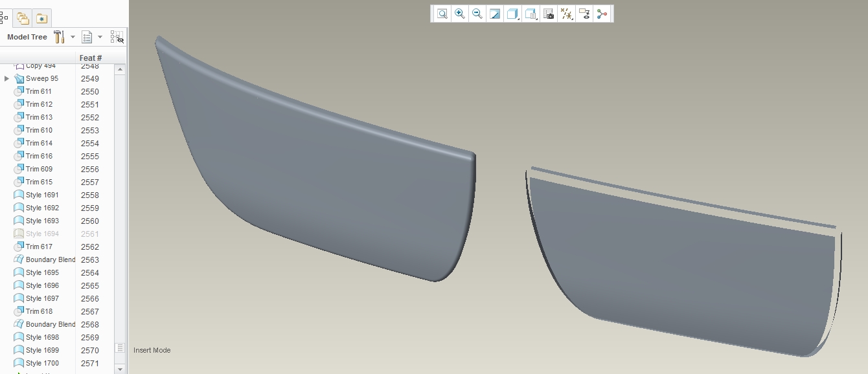Open the Settings dropdown arrow beside hammer
This screenshot has width=868, height=374.
pyautogui.click(x=73, y=37)
